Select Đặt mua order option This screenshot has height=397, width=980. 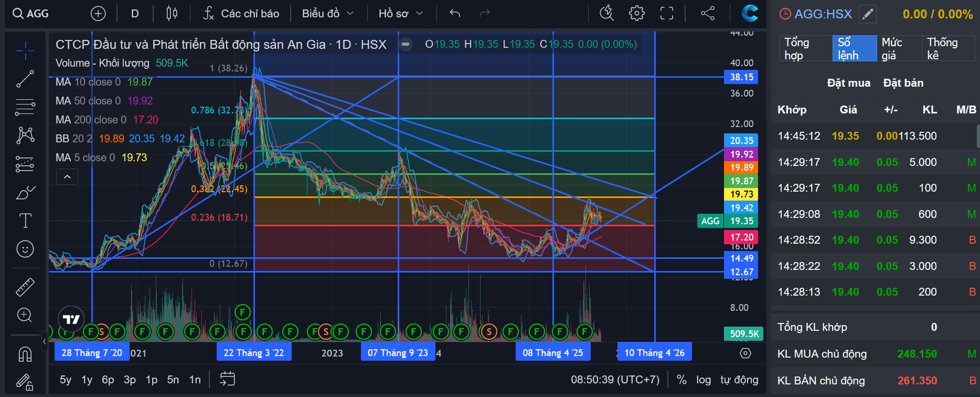point(849,83)
